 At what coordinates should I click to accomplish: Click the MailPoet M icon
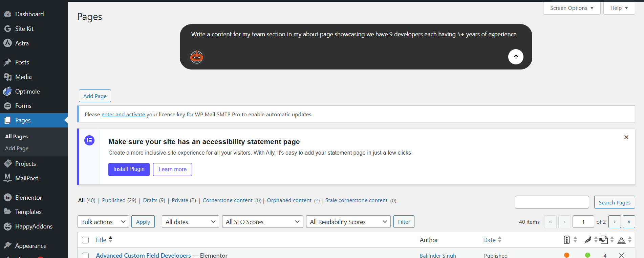click(x=7, y=178)
